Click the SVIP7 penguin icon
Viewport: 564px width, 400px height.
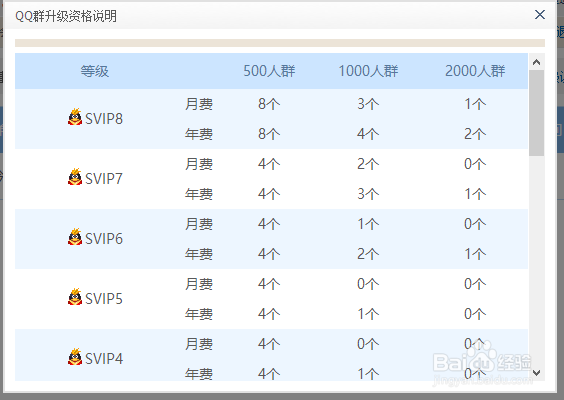pos(75,177)
